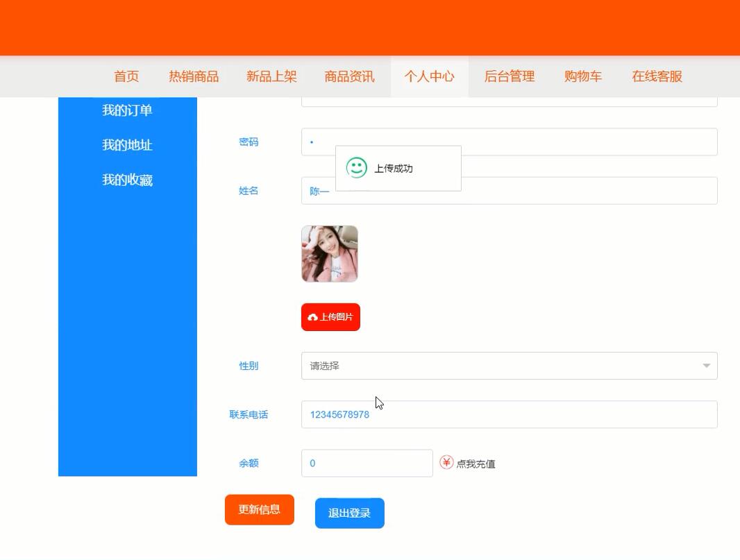Click the dropdown arrow on 性别 selector
The image size is (740, 560).
click(x=707, y=365)
